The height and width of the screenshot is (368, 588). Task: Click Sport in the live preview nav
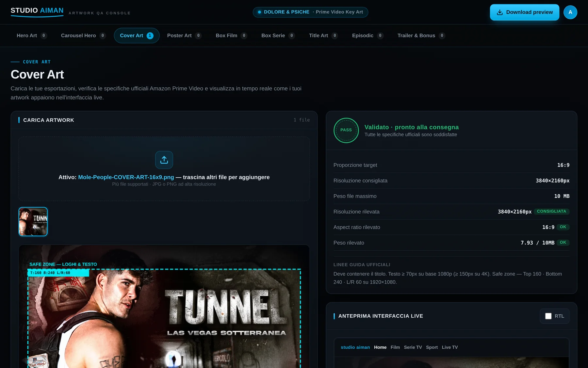coord(432,347)
